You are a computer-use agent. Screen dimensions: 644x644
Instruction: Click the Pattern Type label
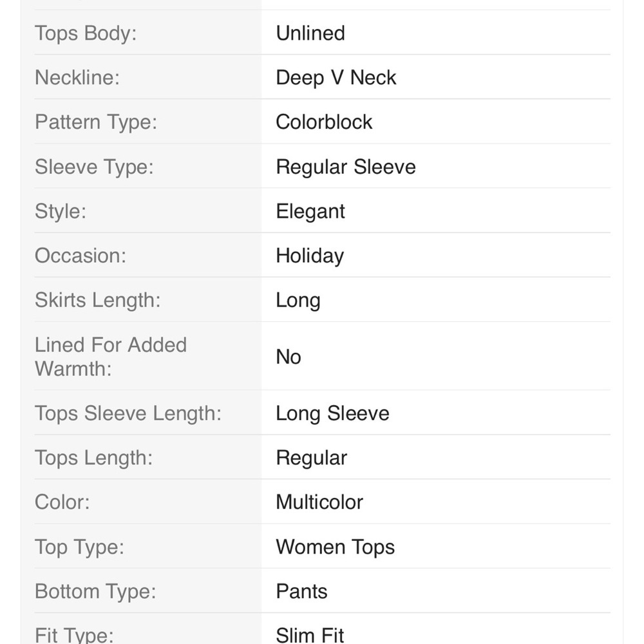(96, 122)
